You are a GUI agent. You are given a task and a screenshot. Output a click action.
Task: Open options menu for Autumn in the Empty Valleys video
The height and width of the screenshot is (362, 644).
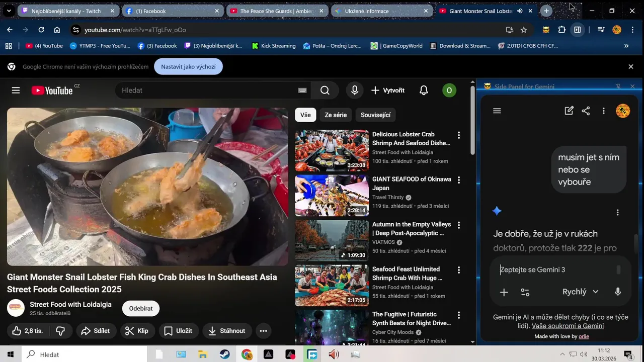click(458, 225)
